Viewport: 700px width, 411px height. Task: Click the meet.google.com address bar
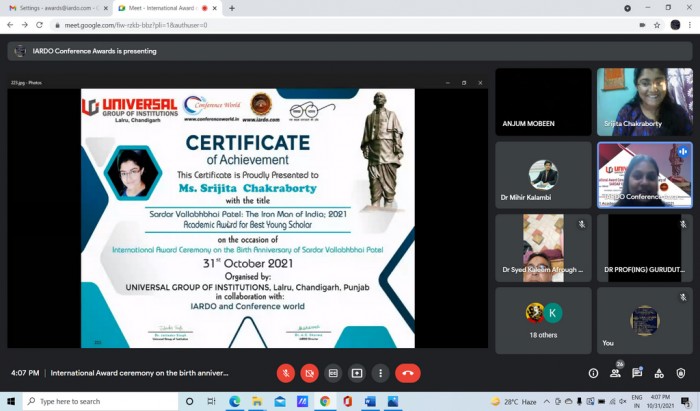[x=344, y=25]
